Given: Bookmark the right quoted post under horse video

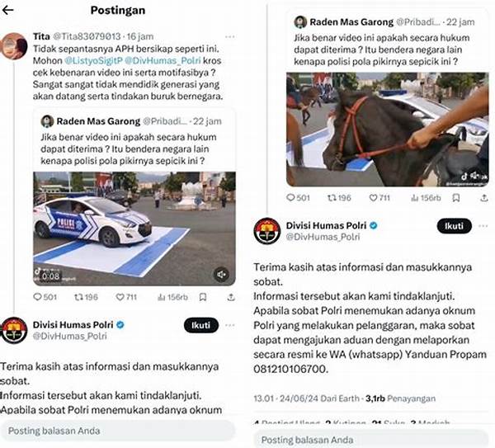Looking at the screenshot, I should pos(456,198).
